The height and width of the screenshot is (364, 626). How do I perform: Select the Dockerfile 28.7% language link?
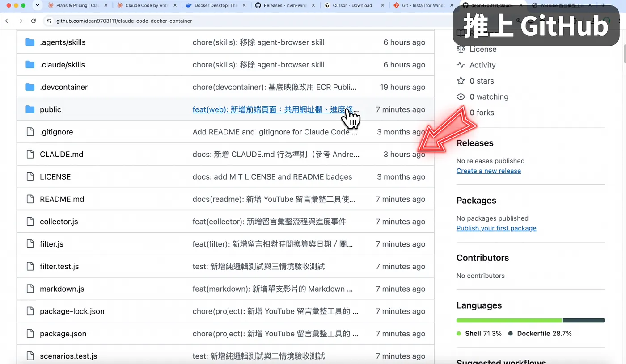540,333
